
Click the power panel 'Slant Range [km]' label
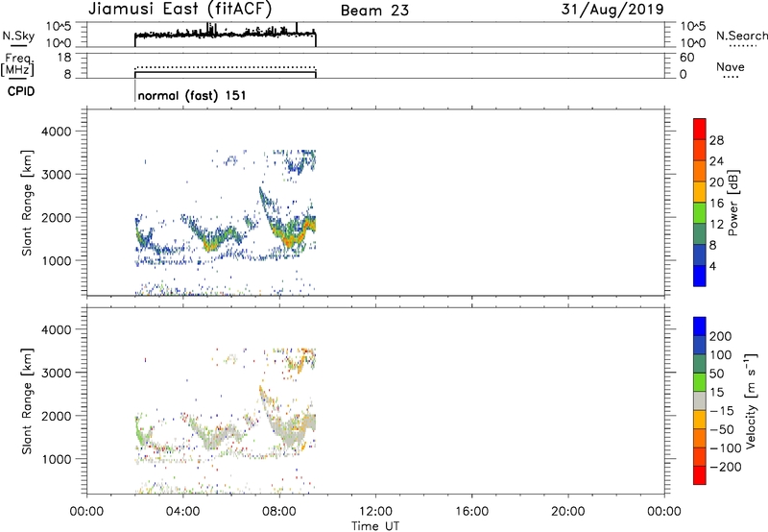[x=28, y=203]
